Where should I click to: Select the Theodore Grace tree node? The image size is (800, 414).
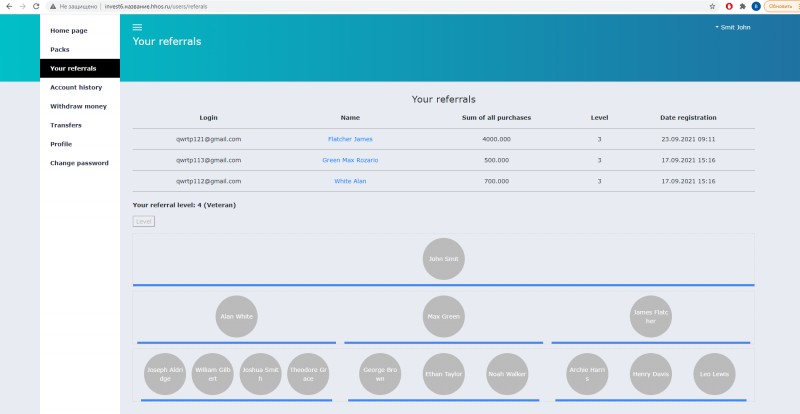tap(308, 374)
